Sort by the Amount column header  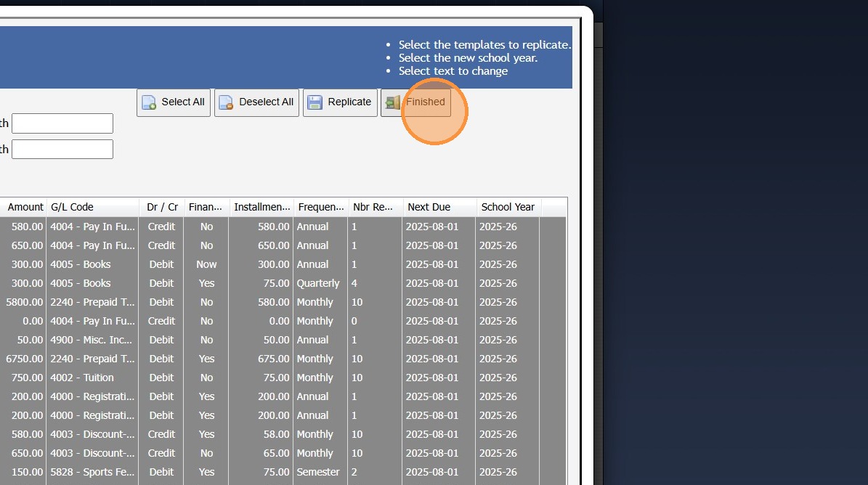[x=23, y=207]
